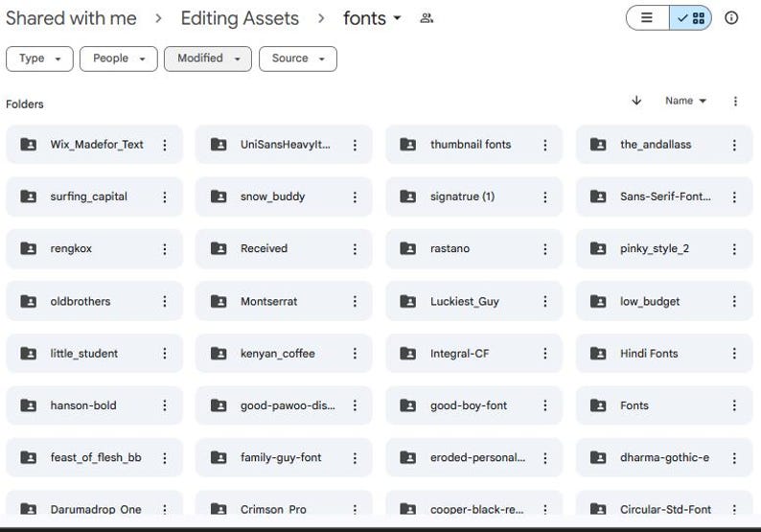
Task: Open more actions for signatrue (1) folder
Action: (545, 197)
